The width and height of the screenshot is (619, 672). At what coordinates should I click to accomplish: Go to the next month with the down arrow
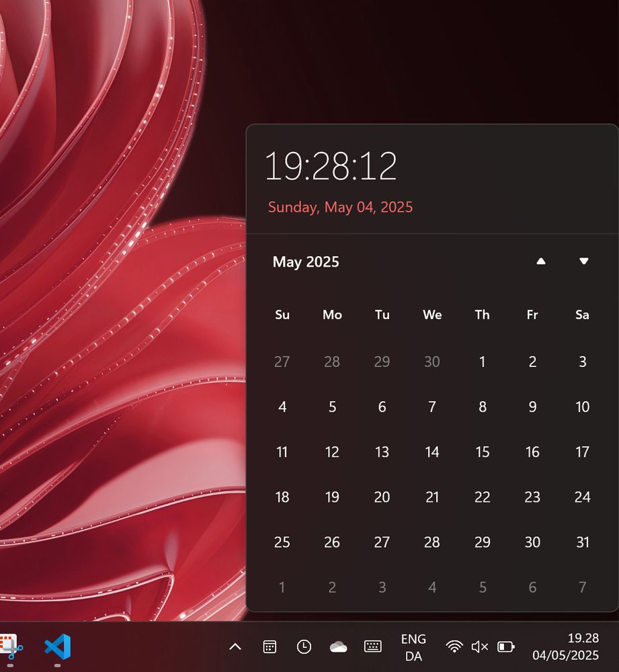pos(584,261)
